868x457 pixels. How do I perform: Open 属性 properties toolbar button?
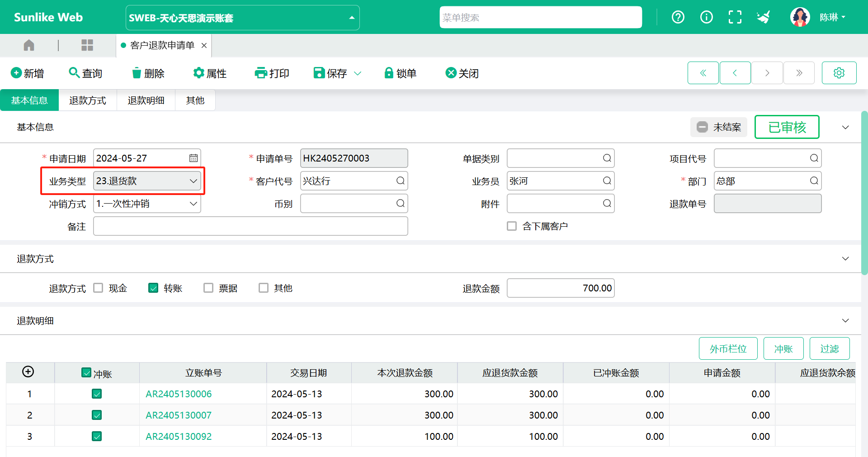click(x=210, y=73)
